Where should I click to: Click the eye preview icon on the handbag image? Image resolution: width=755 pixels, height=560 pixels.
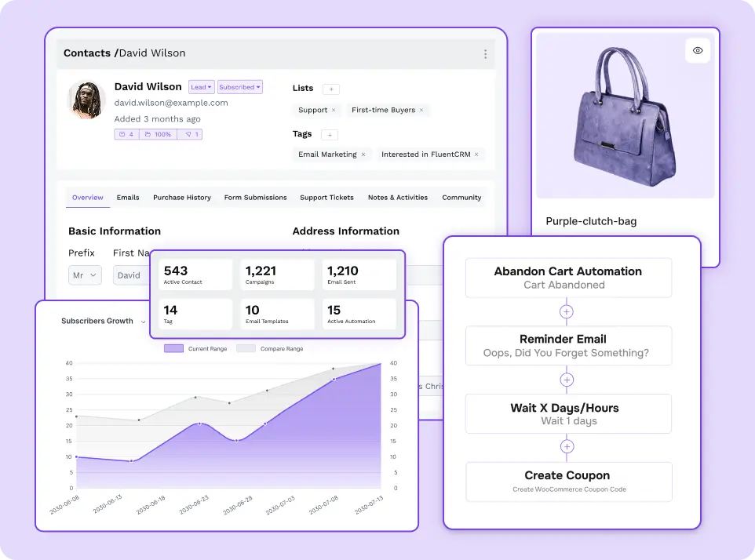coord(697,50)
